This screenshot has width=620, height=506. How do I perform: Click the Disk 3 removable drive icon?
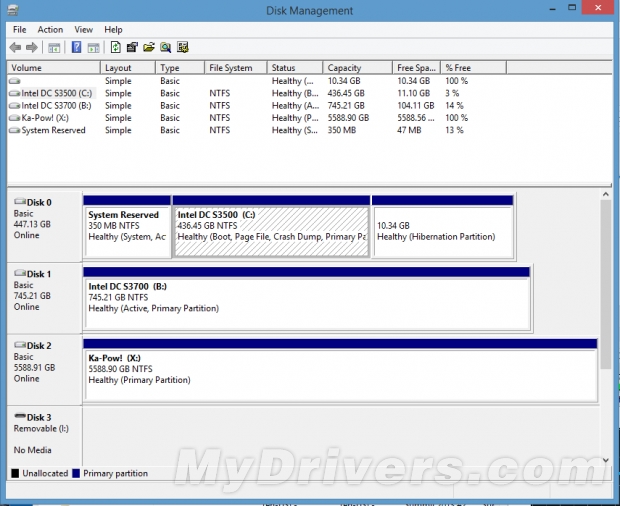click(x=20, y=416)
